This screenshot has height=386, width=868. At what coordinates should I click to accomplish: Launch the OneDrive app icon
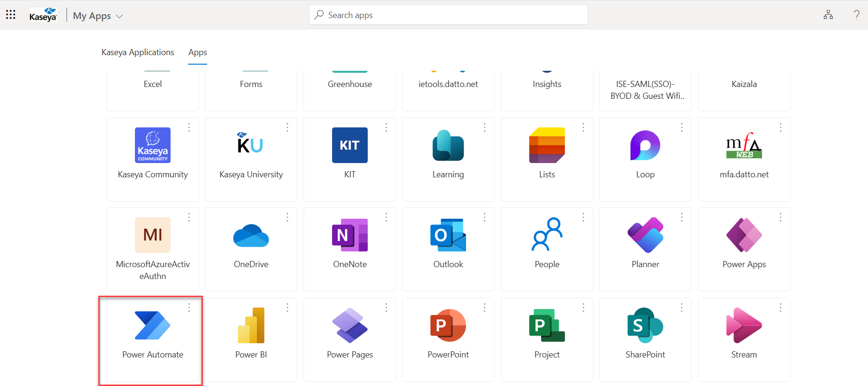(x=251, y=235)
